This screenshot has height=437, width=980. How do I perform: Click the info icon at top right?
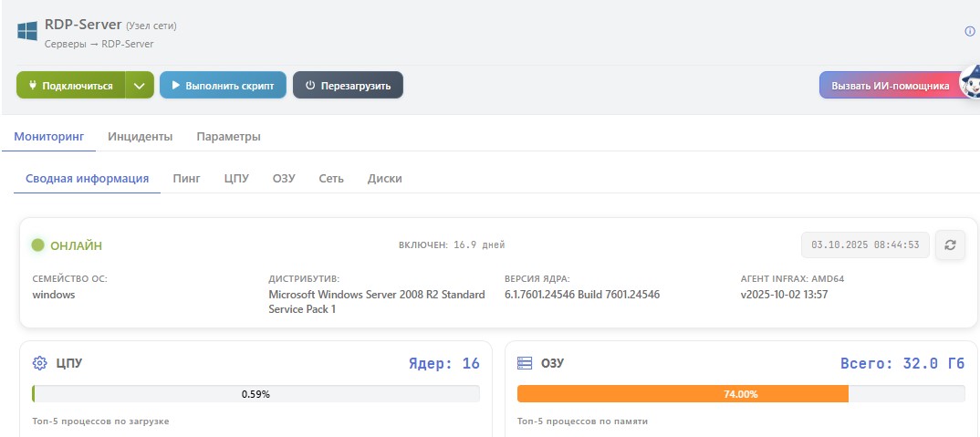[x=969, y=31]
